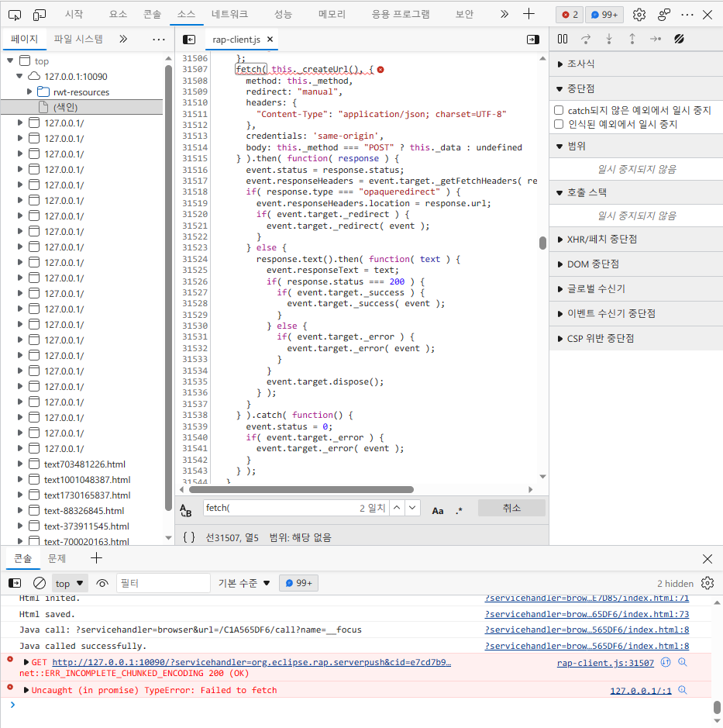Toggle device emulation mode icon
The image size is (723, 728).
40,15
